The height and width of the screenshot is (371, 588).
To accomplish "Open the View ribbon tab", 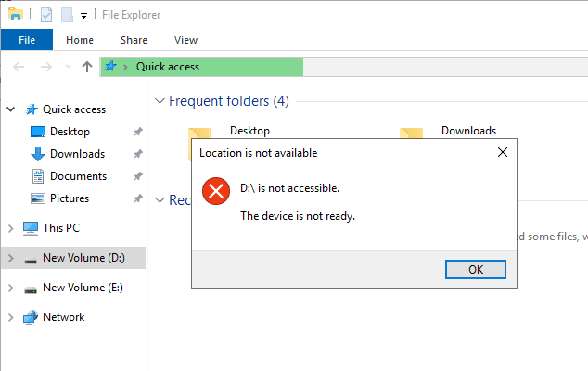I will click(x=185, y=40).
